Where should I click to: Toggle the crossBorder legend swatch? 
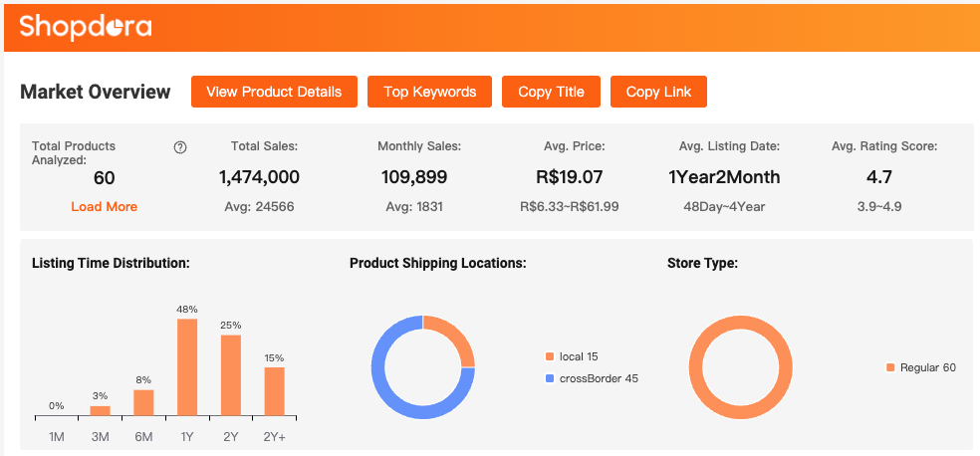coord(549,378)
